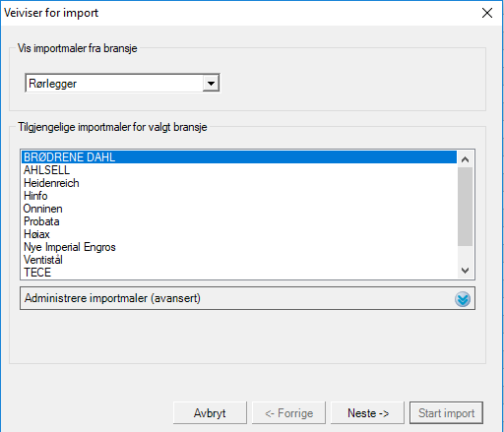Click the Start import button

(446, 412)
